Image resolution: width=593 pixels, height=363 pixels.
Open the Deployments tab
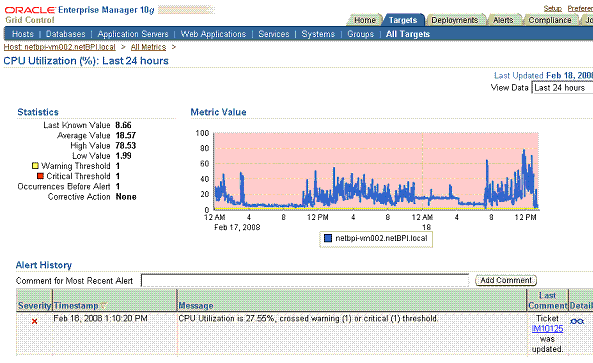click(x=455, y=20)
